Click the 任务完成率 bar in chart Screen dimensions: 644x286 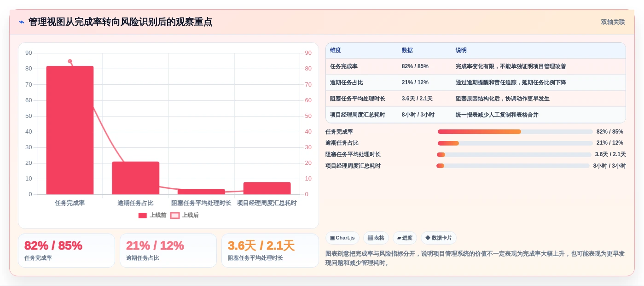click(70, 130)
